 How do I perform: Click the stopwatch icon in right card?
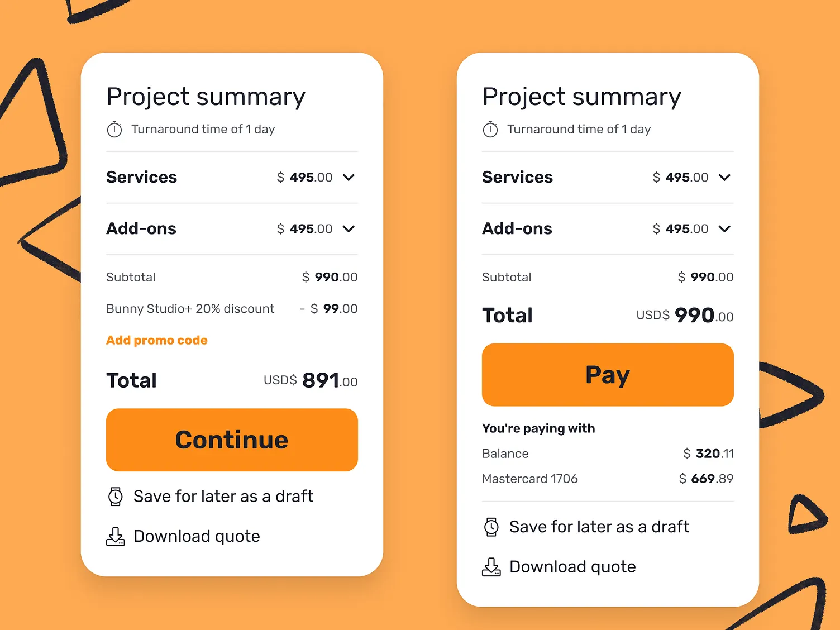point(490,130)
